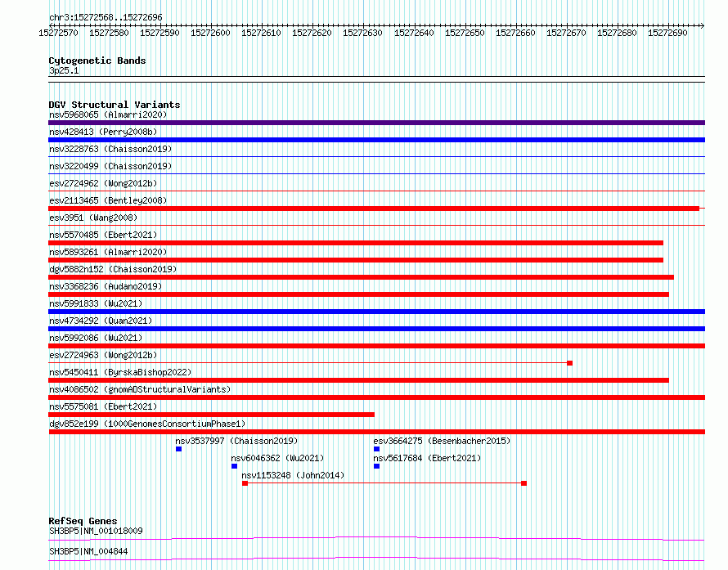
Task: Click left red block of nsv1153248
Action: click(245, 483)
